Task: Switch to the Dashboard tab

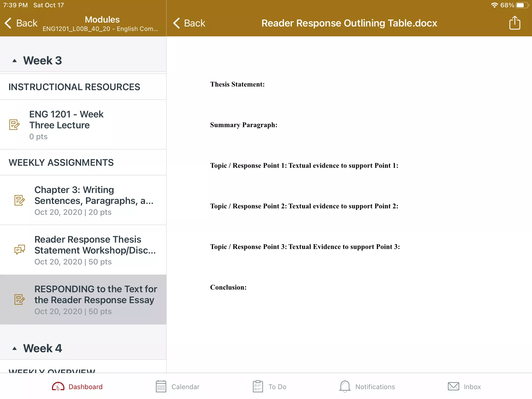Action: click(77, 387)
